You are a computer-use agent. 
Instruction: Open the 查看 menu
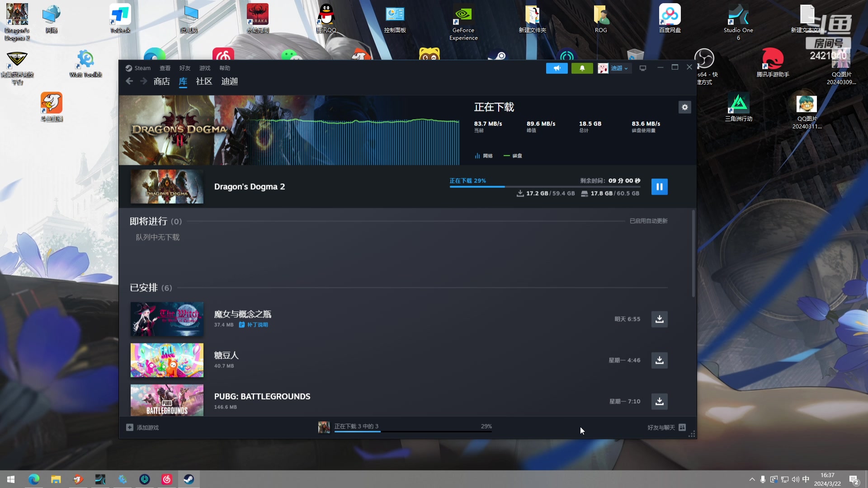click(x=165, y=68)
